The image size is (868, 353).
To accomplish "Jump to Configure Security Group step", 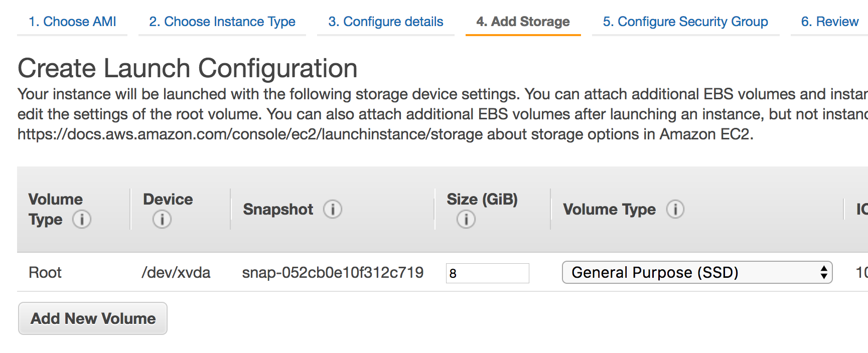I will point(685,22).
